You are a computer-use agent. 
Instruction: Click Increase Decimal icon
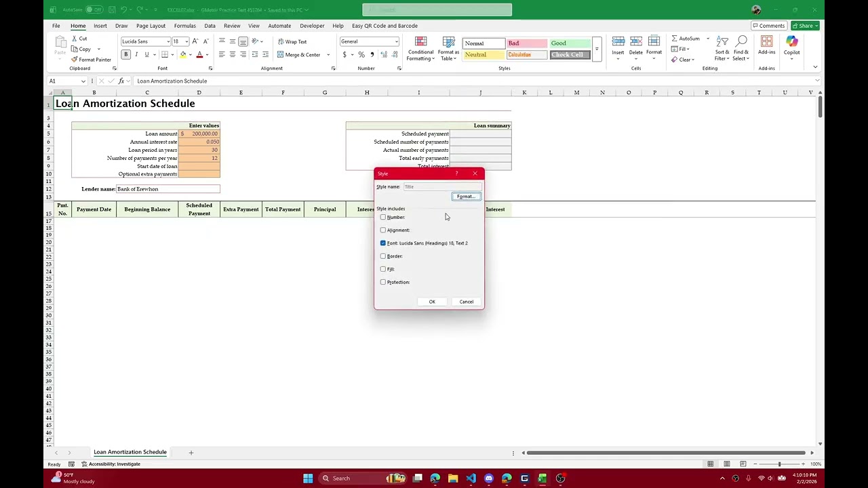click(x=384, y=54)
